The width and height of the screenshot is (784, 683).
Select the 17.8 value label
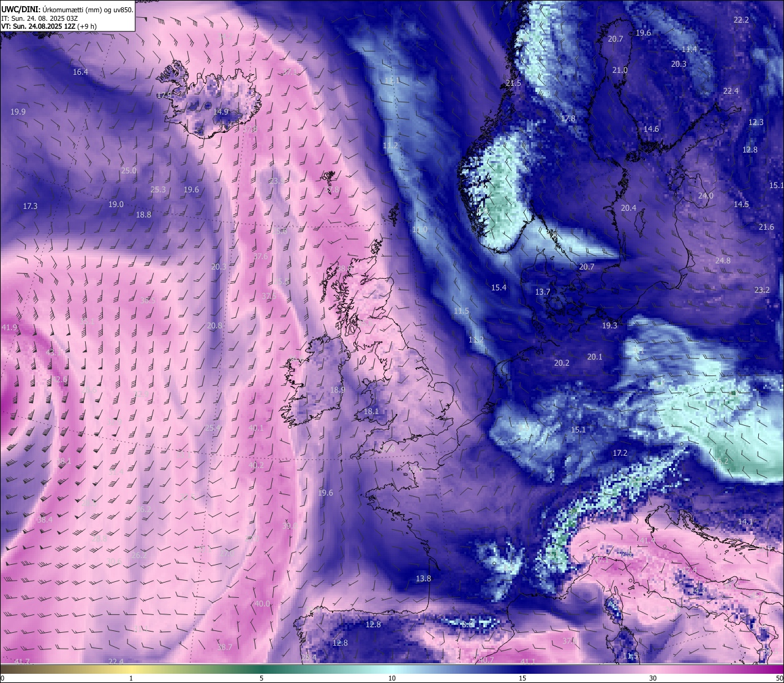568,119
